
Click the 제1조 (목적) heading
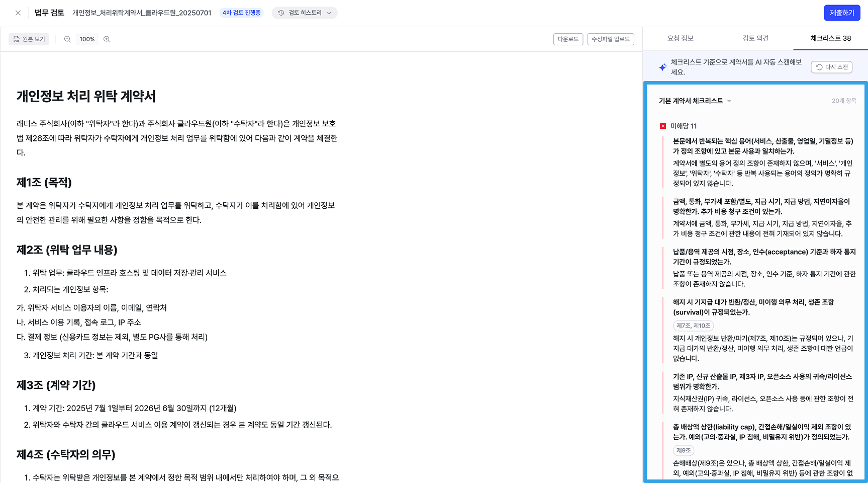point(44,182)
